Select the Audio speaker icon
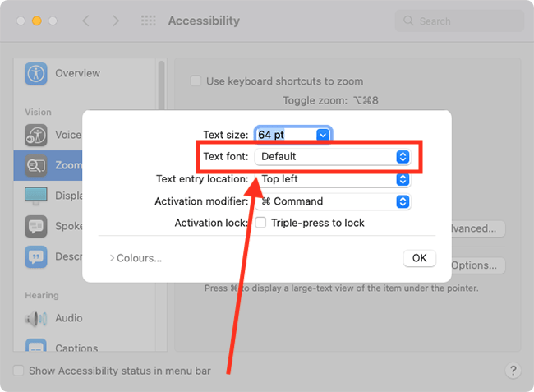 pos(36,319)
